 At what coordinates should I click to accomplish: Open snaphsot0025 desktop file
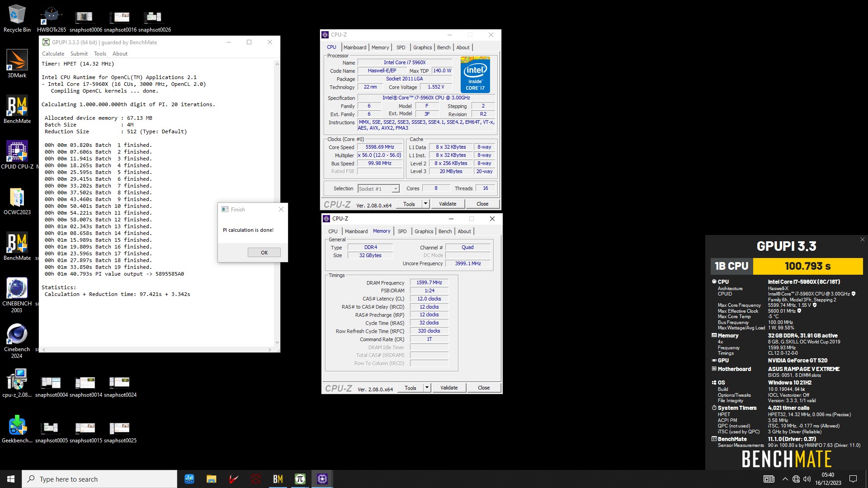(120, 432)
